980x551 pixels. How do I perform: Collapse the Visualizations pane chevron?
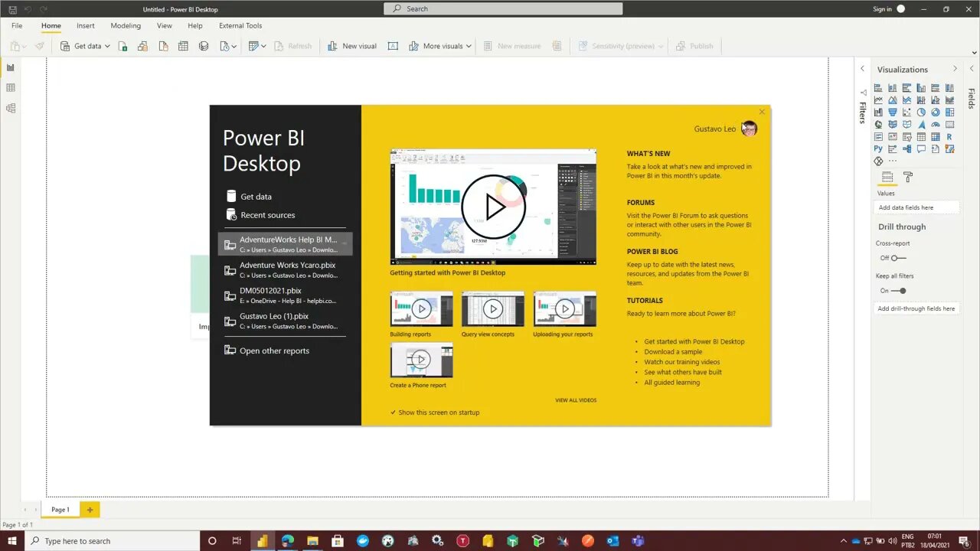955,69
